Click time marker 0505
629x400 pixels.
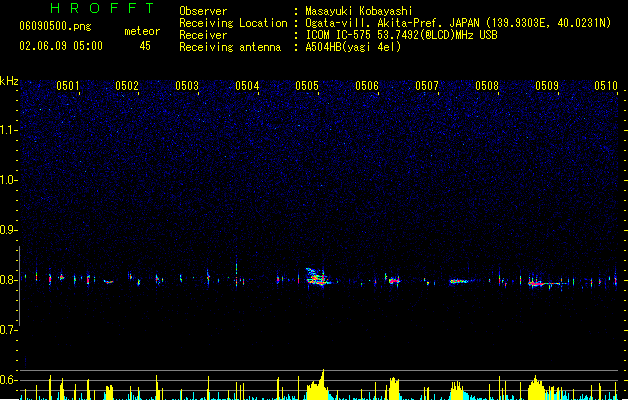click(x=307, y=86)
